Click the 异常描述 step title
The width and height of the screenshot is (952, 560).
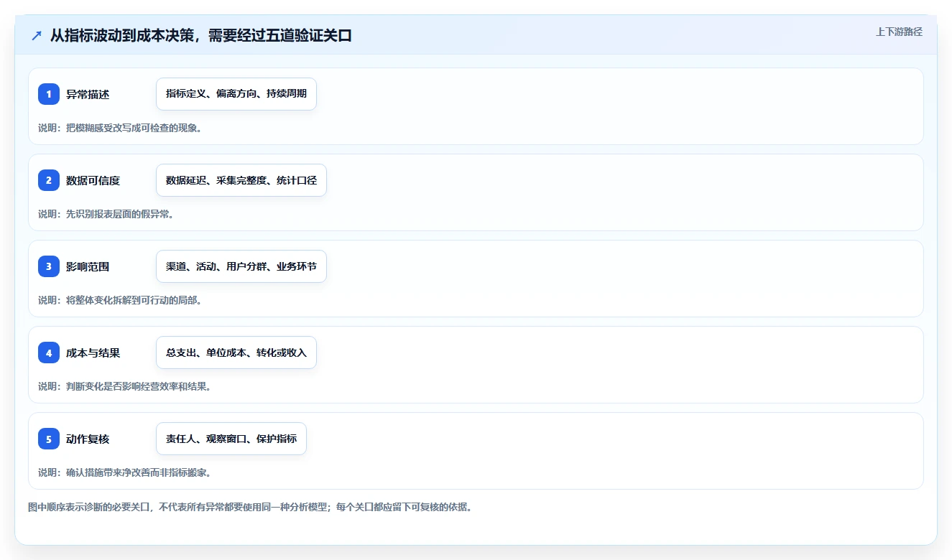(88, 94)
